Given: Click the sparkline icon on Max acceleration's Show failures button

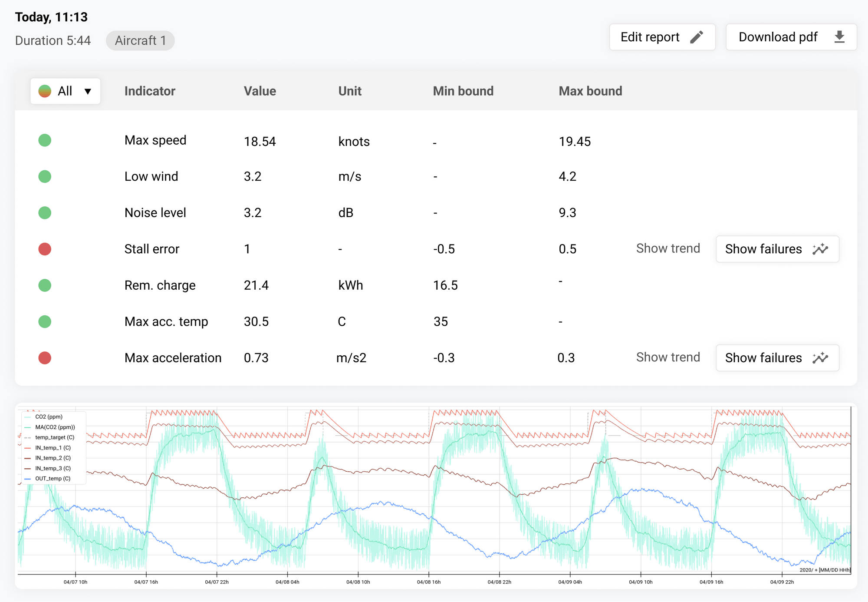Looking at the screenshot, I should (820, 358).
